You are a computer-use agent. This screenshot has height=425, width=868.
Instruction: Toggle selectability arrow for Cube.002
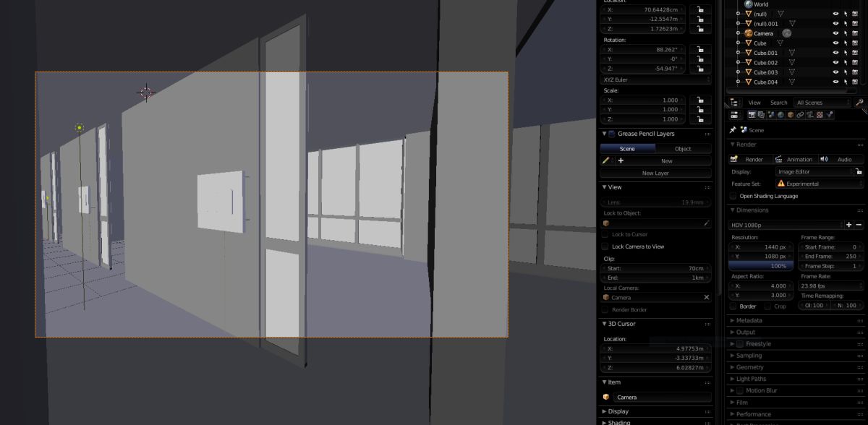[x=846, y=63]
